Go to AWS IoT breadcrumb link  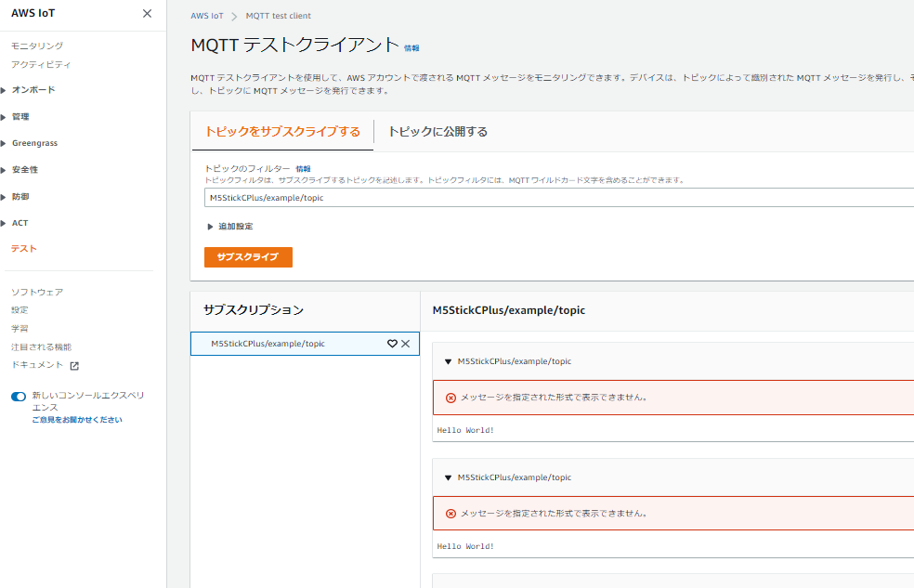click(207, 16)
